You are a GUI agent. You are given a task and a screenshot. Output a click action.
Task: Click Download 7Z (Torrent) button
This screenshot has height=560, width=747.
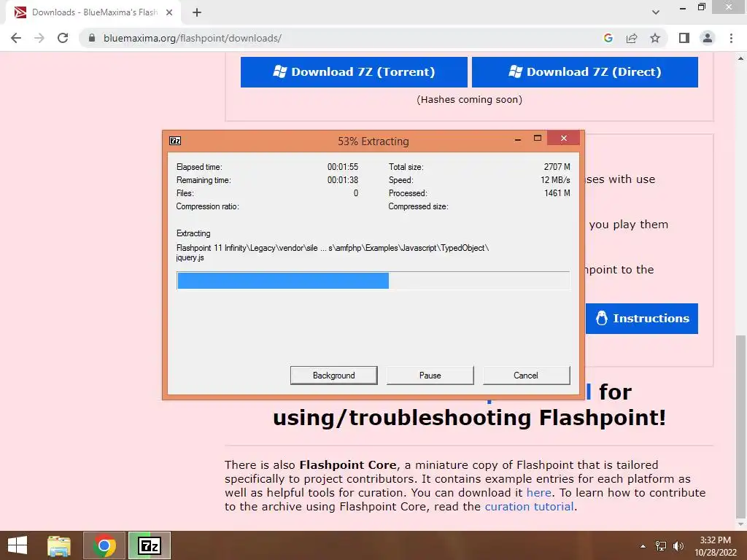354,72
